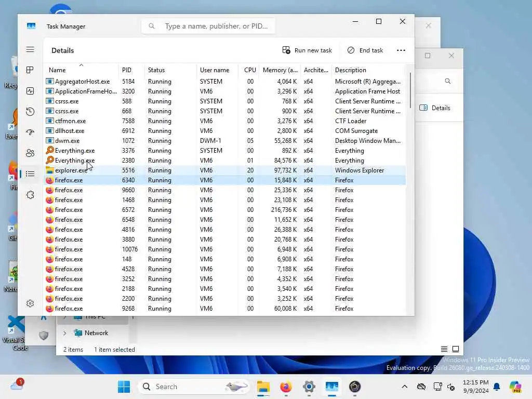Viewport: 532px width, 399px height.
Task: Select AggregatorHost.exe process row
Action: 225,82
